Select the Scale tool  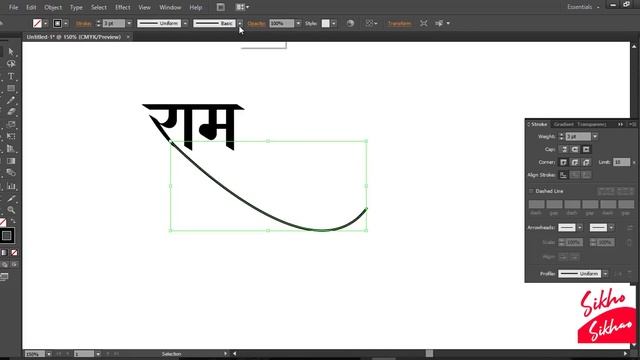pos(11,124)
